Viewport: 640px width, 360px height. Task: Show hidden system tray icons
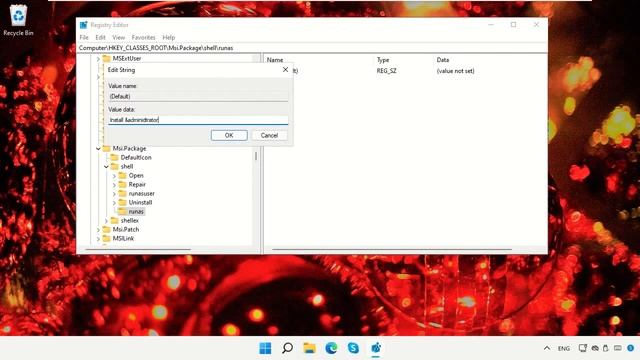click(x=547, y=348)
